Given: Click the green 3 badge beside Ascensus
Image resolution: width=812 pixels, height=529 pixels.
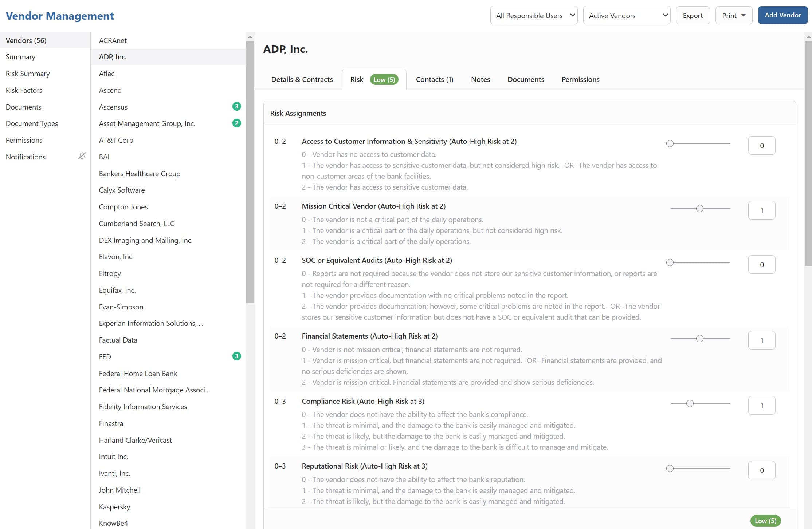Looking at the screenshot, I should pos(236,106).
